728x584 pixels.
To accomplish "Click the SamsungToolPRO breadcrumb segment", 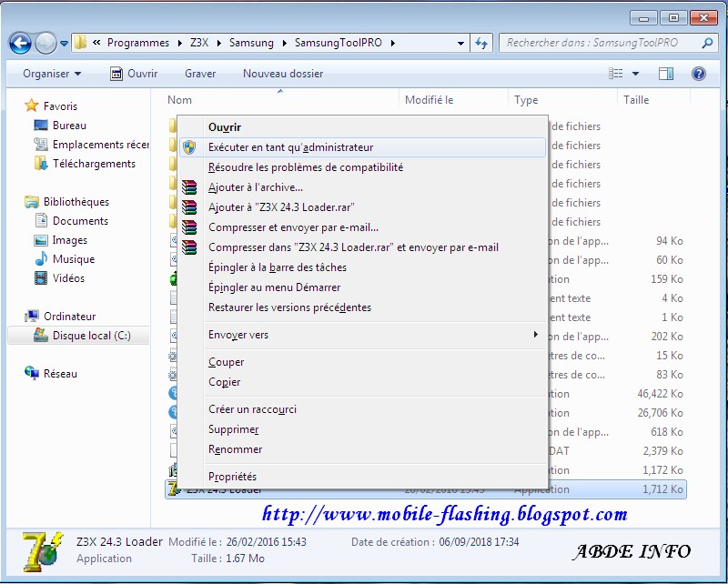I will (338, 43).
